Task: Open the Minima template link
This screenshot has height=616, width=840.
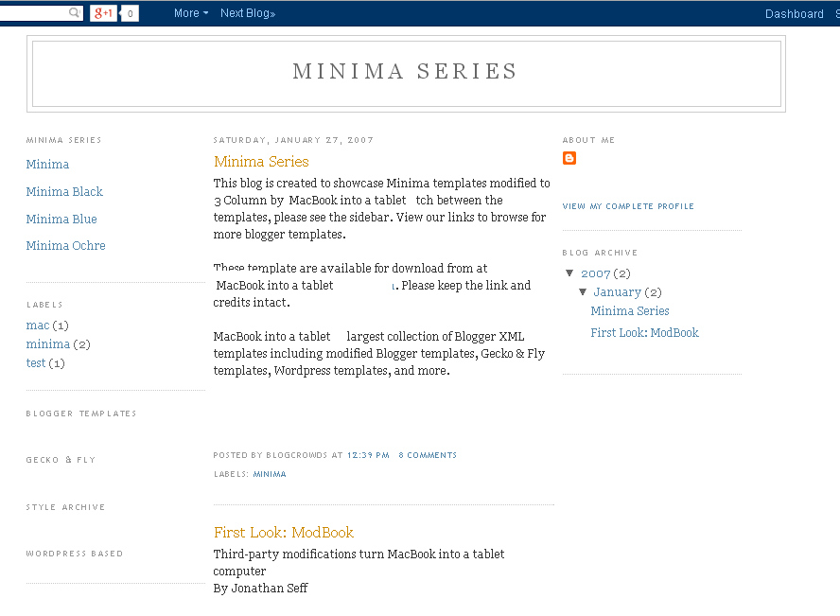Action: point(47,164)
